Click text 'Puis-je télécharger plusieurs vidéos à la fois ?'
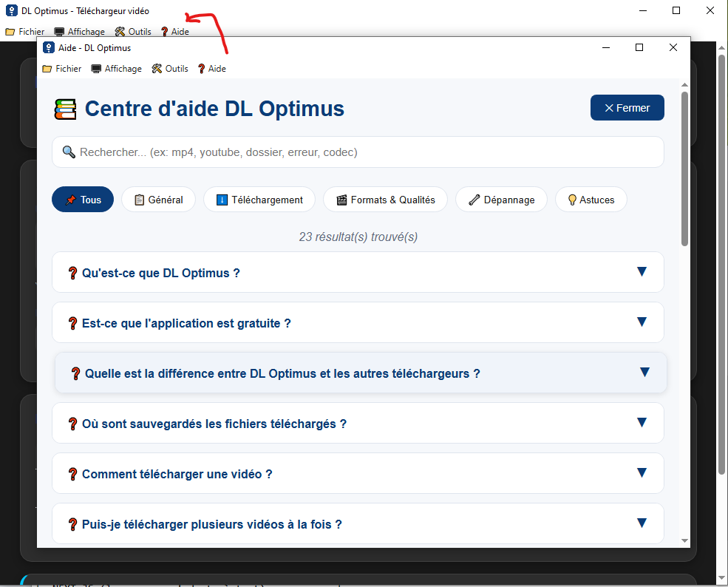This screenshot has width=728, height=587. pyautogui.click(x=211, y=524)
